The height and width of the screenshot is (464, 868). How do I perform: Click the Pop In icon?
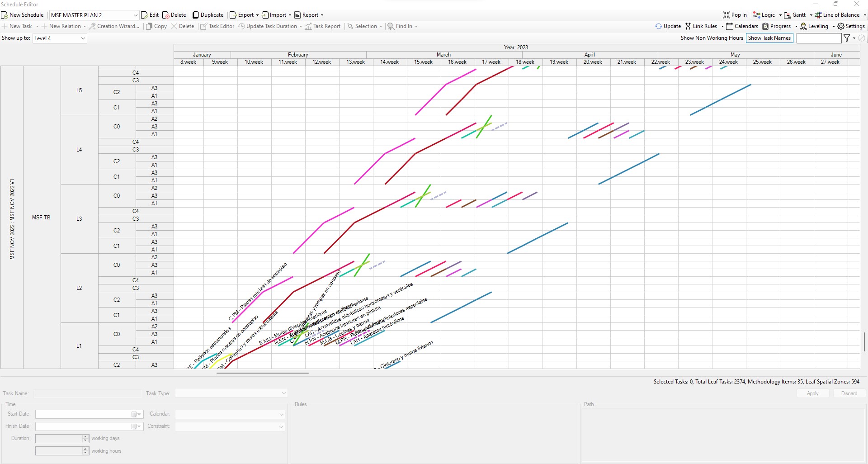726,15
